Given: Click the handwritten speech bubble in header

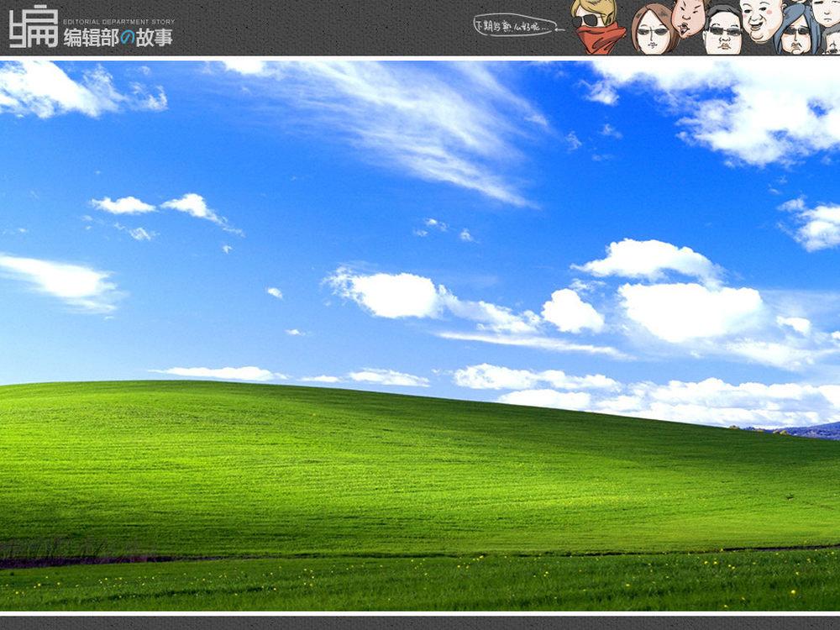Looking at the screenshot, I should 514,26.
